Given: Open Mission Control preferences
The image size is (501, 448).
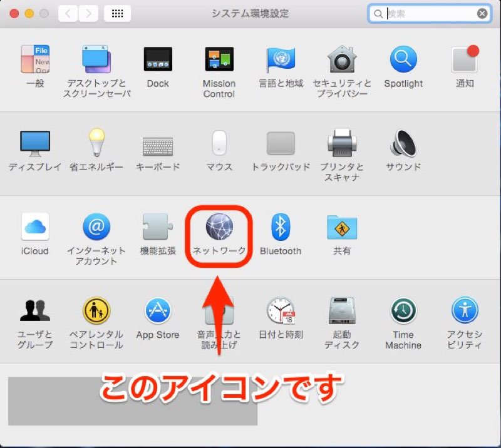Looking at the screenshot, I should tap(219, 59).
